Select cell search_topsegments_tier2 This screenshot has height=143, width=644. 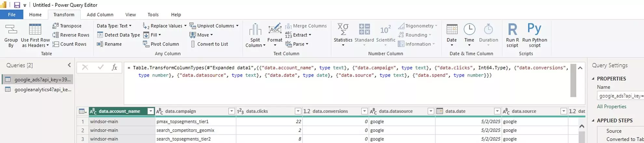[196, 139]
